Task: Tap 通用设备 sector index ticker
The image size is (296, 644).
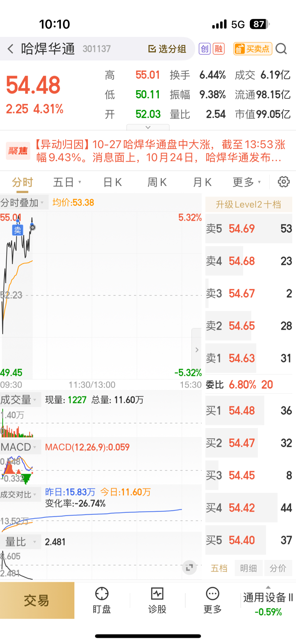Action: [x=268, y=604]
